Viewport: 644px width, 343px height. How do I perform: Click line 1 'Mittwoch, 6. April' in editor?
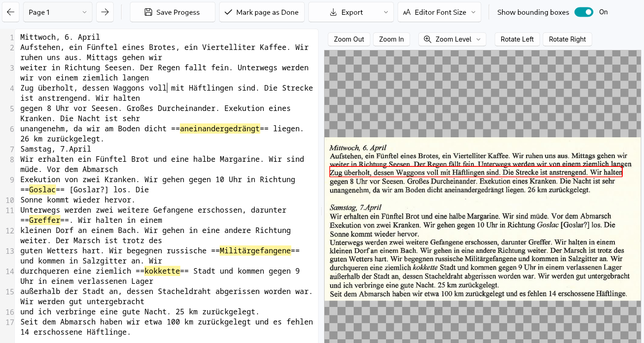[x=60, y=37]
